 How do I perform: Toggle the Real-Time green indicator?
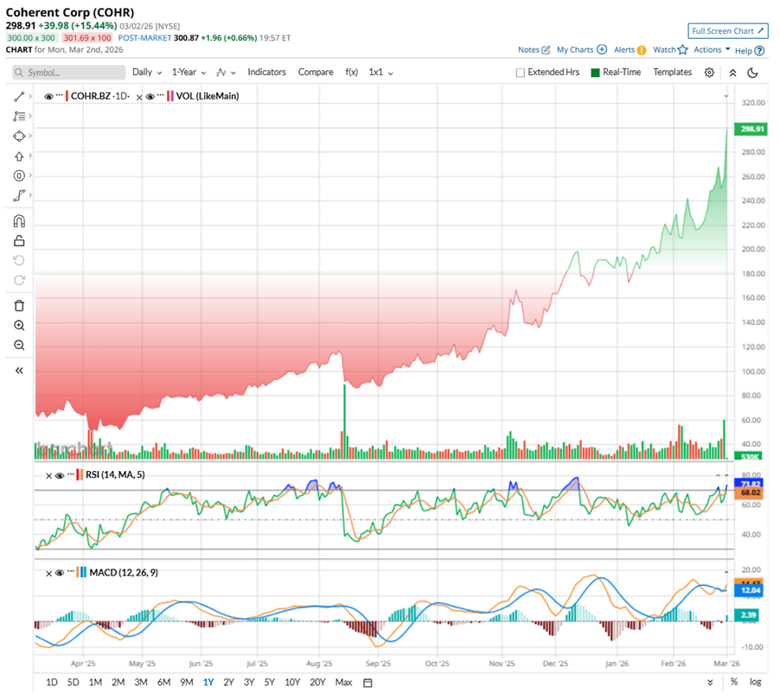click(x=595, y=73)
